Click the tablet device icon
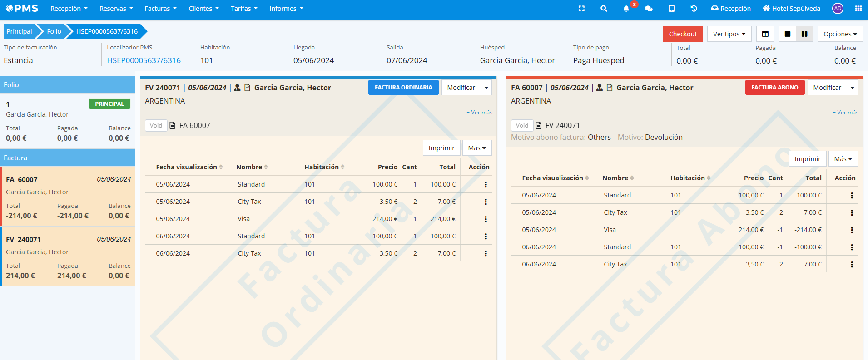 [671, 9]
